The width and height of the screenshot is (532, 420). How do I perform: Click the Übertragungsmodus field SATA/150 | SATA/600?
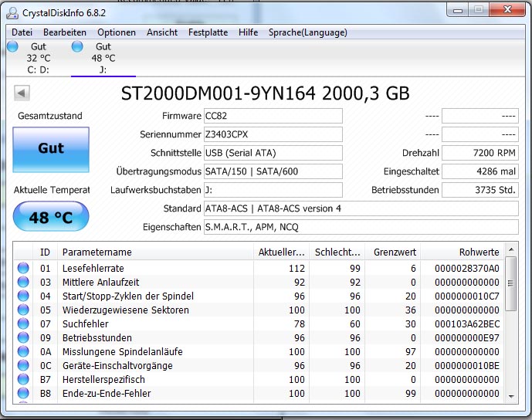point(273,171)
